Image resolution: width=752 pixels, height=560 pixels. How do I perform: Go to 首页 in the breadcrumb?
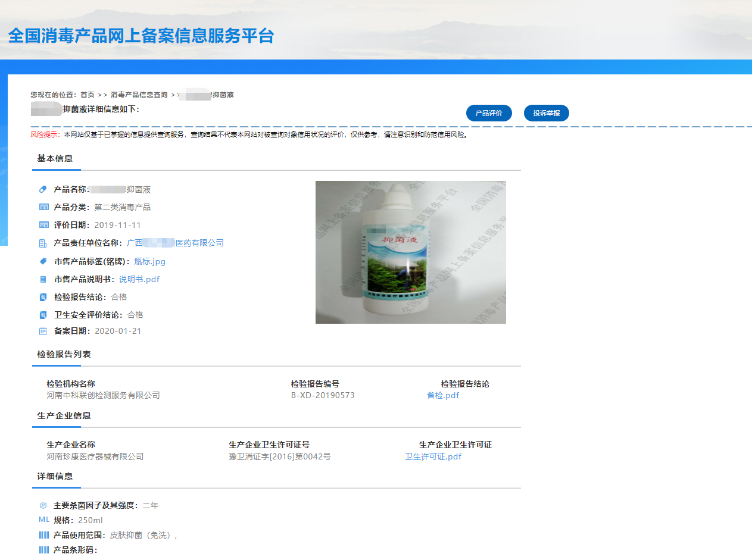coord(88,95)
